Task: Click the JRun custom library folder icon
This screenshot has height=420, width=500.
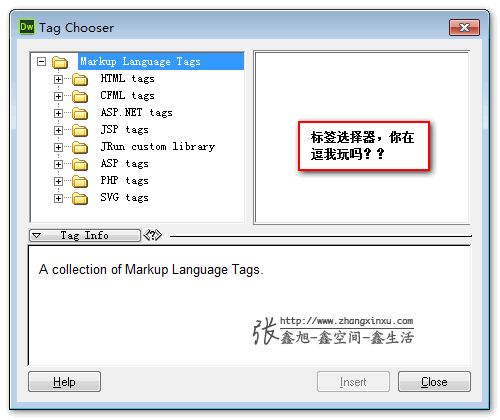Action: (x=80, y=147)
